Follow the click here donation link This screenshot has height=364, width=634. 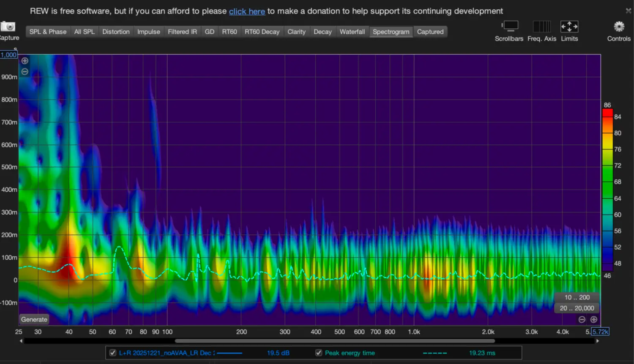[x=247, y=11]
